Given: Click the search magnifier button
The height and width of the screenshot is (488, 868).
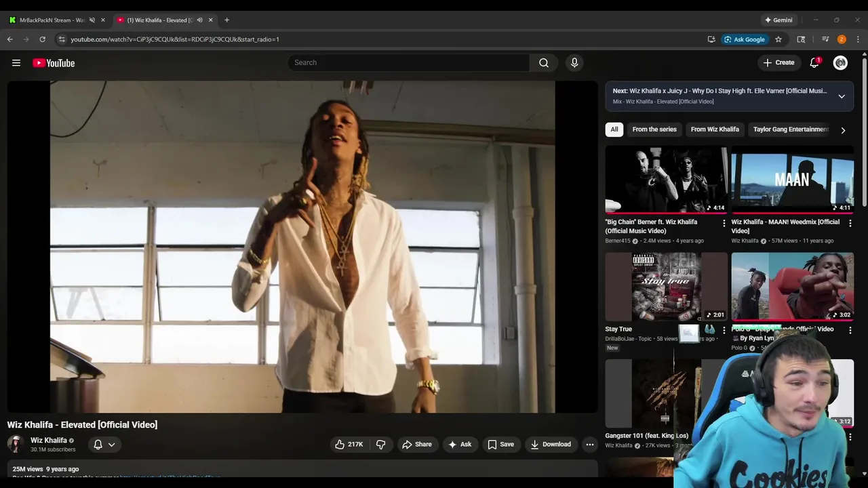Looking at the screenshot, I should [544, 62].
